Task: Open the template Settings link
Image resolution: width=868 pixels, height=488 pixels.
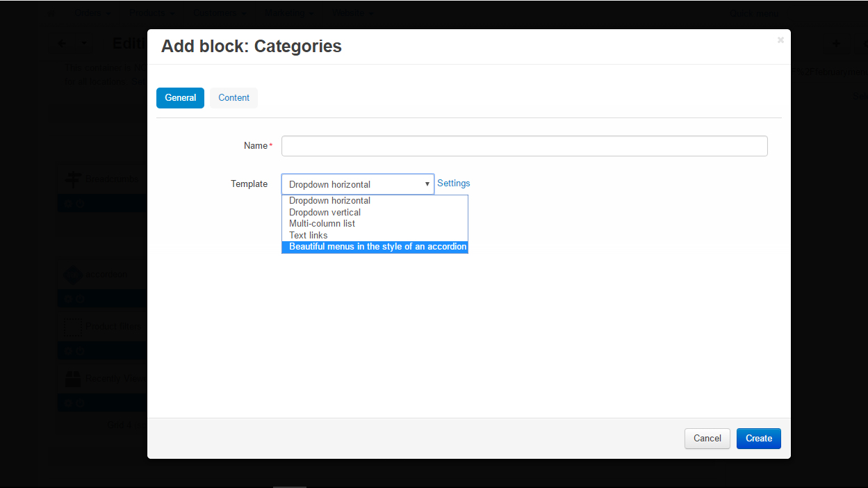Action: click(453, 184)
